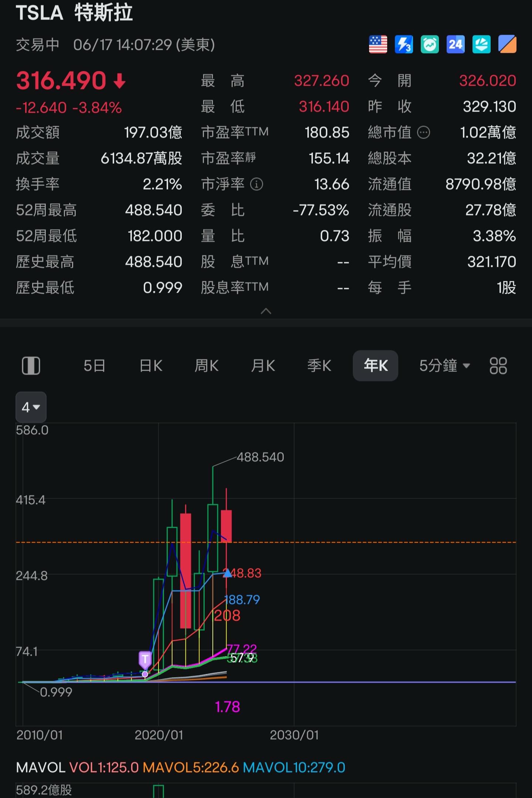Image resolution: width=532 pixels, height=798 pixels.
Task: Tap the 208 moving average label
Action: point(227,615)
